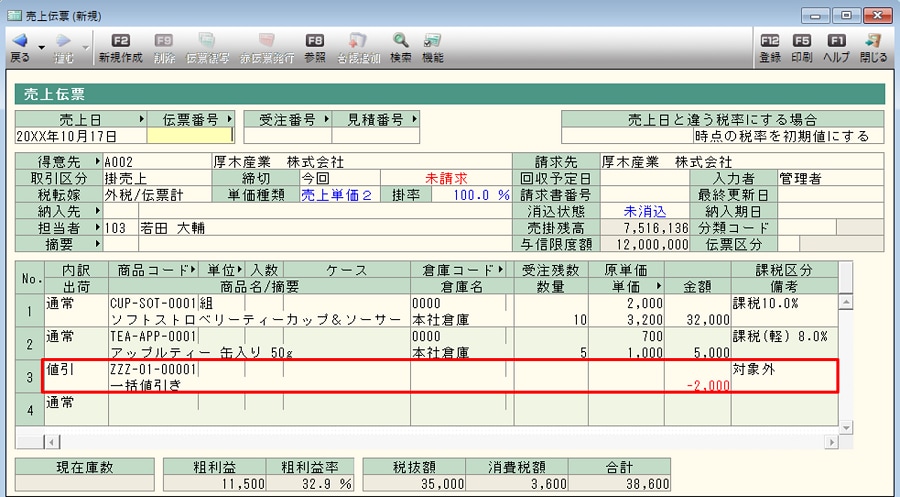900x497 pixels.
Task: Open dropdown arrow beside 進む
Action: pyautogui.click(x=85, y=47)
